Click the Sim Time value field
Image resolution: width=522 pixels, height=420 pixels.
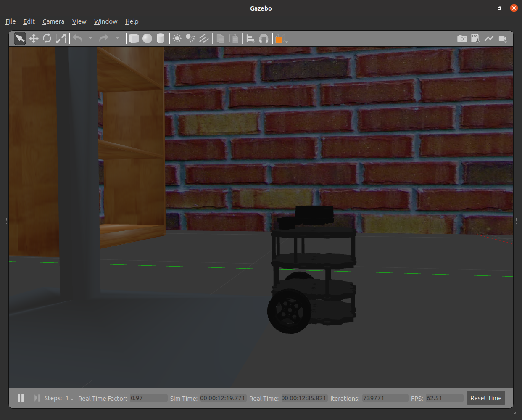coord(223,398)
